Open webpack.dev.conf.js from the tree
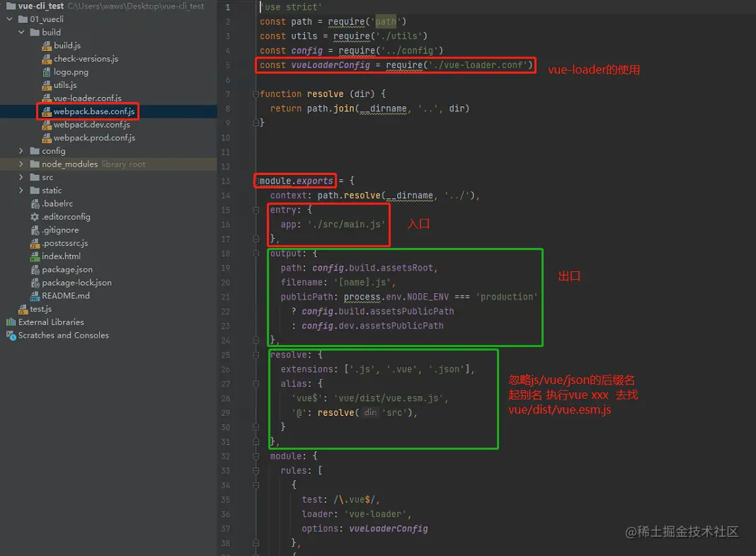The width and height of the screenshot is (756, 556). [91, 125]
